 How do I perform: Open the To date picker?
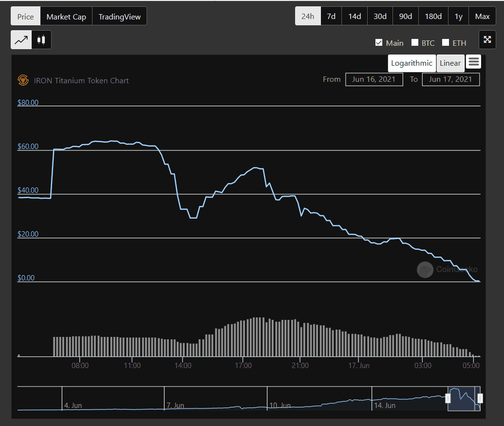(x=450, y=79)
